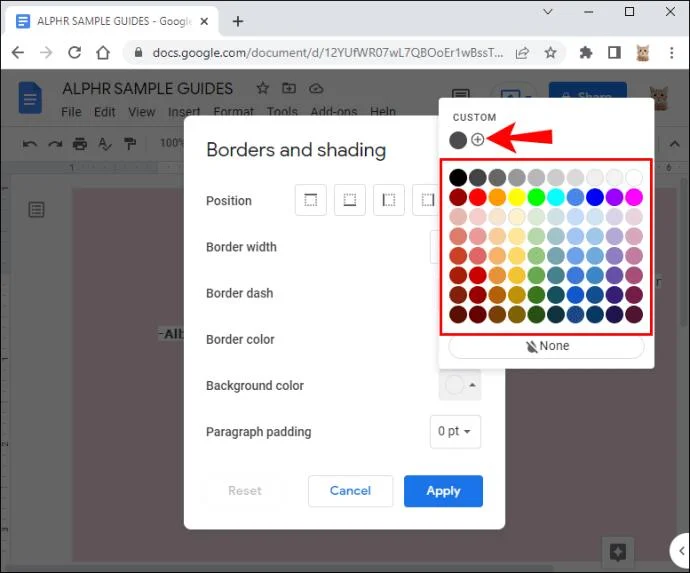This screenshot has height=573, width=690.
Task: Show the document outline icon
Action: (x=37, y=209)
